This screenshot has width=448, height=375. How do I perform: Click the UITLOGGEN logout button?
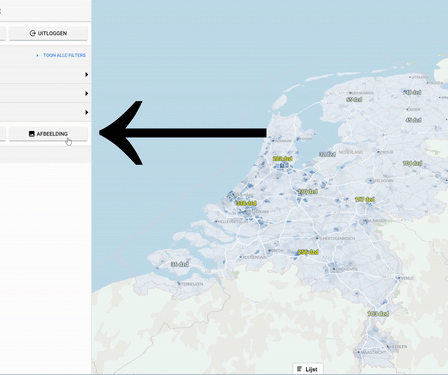point(48,33)
